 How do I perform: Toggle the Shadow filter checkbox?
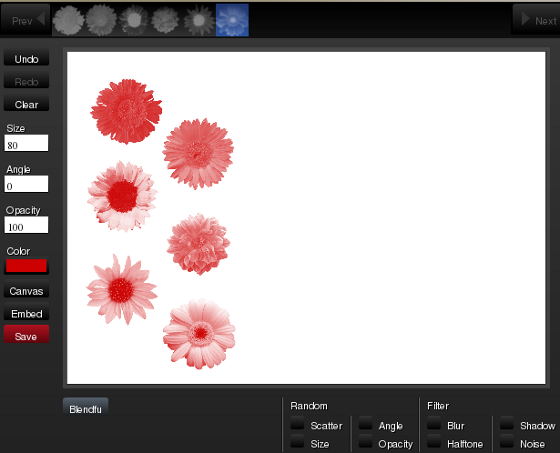pos(506,423)
